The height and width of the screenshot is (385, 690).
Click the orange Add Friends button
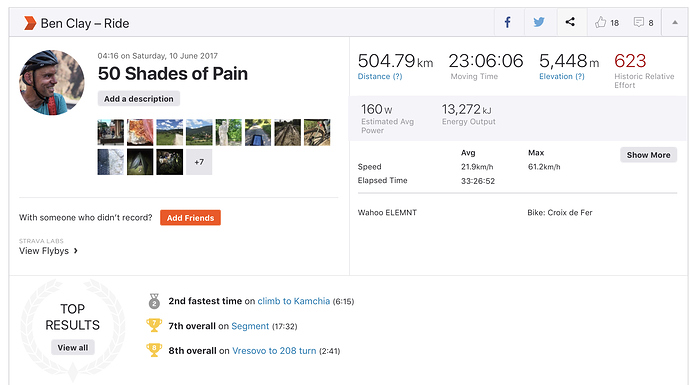click(190, 218)
